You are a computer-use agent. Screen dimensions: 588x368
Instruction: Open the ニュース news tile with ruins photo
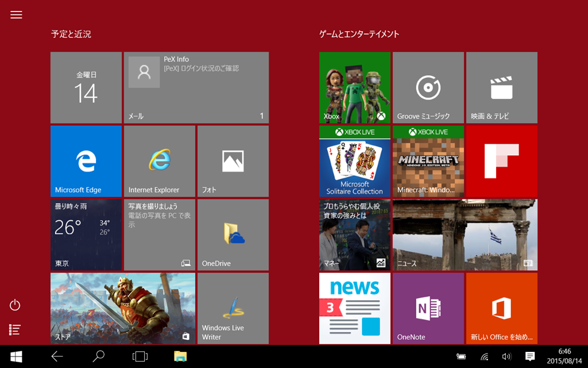click(x=465, y=235)
